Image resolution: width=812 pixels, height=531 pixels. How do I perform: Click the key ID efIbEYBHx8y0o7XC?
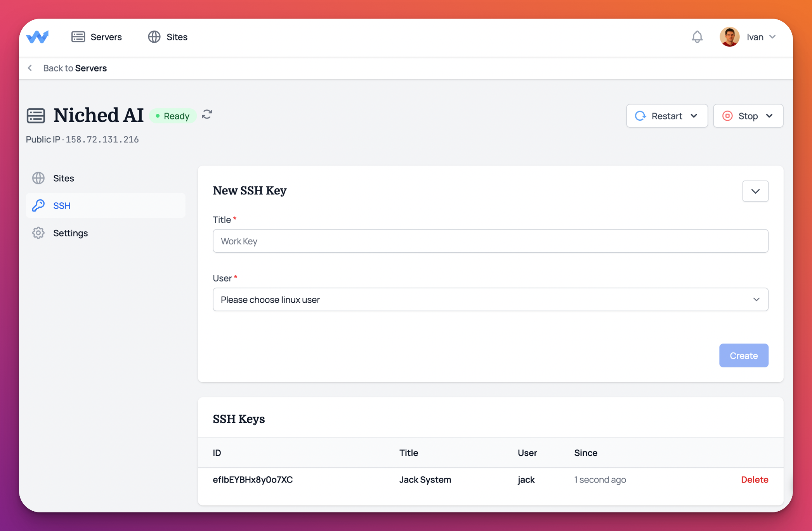253,479
